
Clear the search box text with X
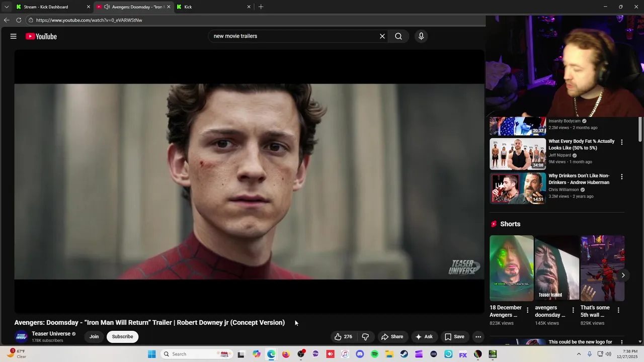pyautogui.click(x=382, y=36)
